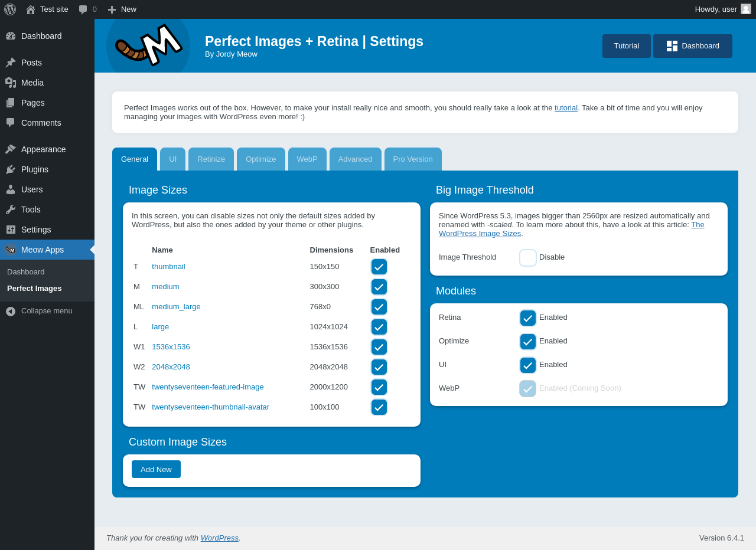Image resolution: width=756 pixels, height=550 pixels.
Task: Check the Image Threshold Disable box
Action: coord(528,258)
